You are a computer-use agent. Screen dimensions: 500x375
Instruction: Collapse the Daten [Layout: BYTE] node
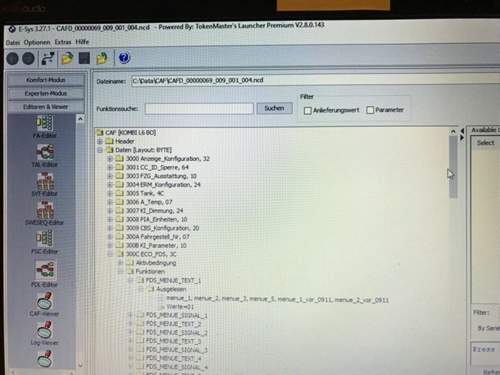coord(100,150)
